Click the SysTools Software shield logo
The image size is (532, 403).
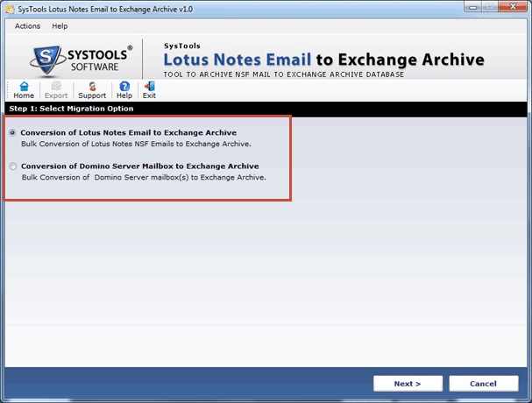point(47,60)
